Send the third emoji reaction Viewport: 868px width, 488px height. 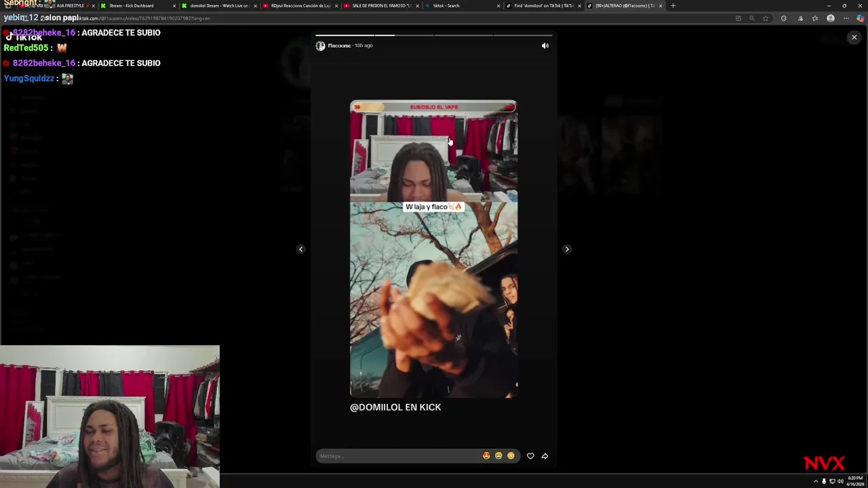click(511, 456)
